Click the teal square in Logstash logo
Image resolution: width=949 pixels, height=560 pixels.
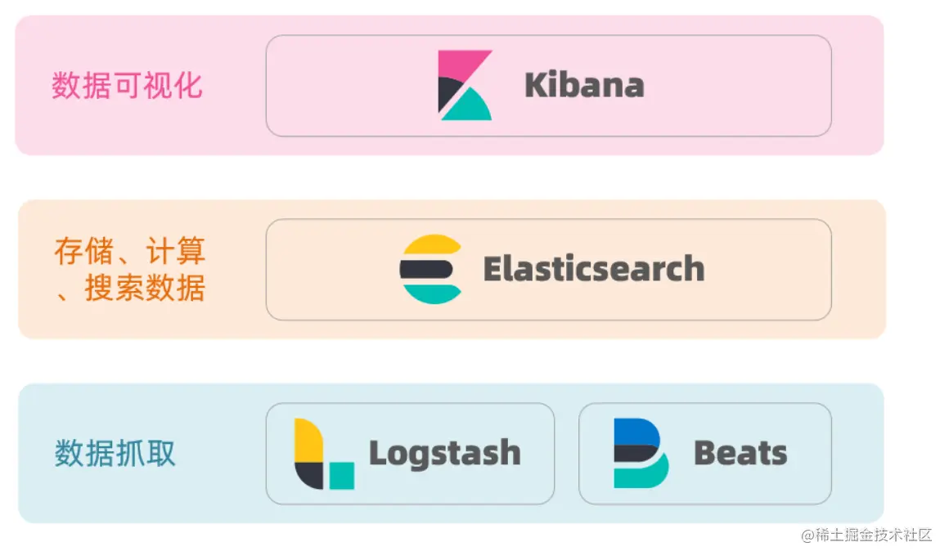341,476
